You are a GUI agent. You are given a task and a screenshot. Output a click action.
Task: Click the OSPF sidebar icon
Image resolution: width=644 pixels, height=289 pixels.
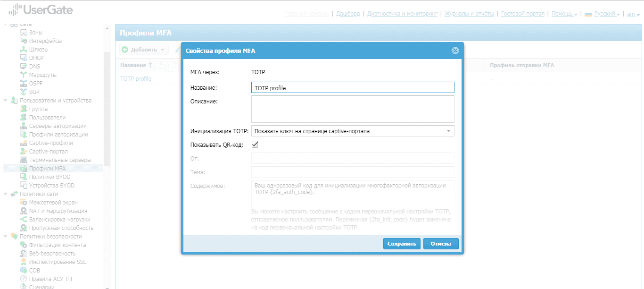(24, 84)
